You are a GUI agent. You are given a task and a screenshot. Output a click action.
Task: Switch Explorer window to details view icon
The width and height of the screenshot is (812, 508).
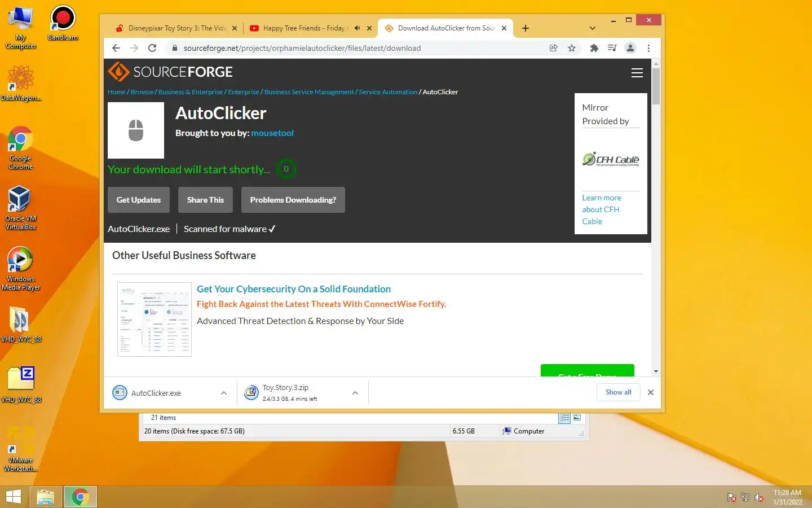point(564,418)
